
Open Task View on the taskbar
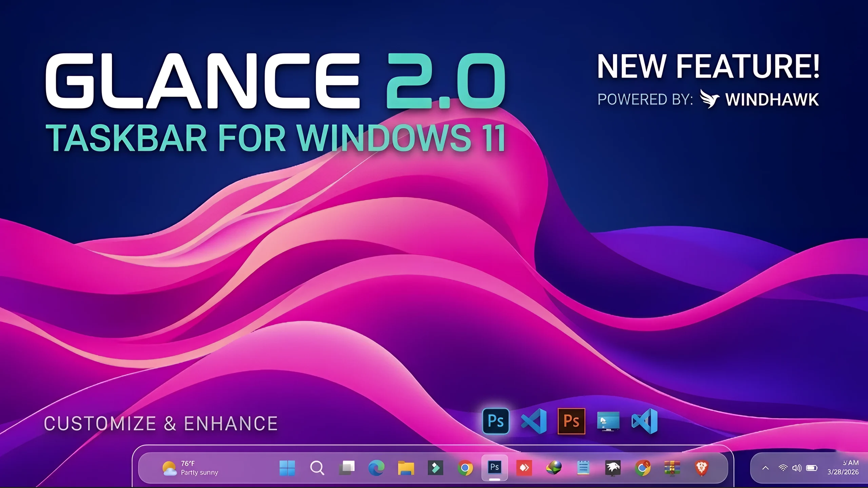point(347,467)
